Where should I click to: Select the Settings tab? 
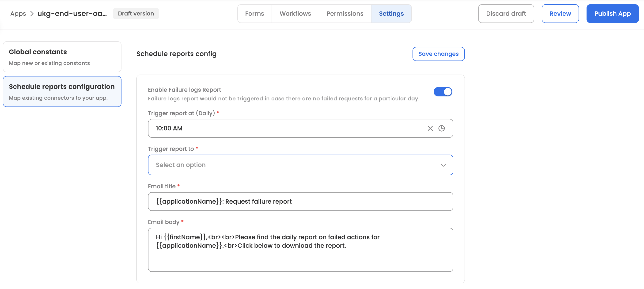391,14
